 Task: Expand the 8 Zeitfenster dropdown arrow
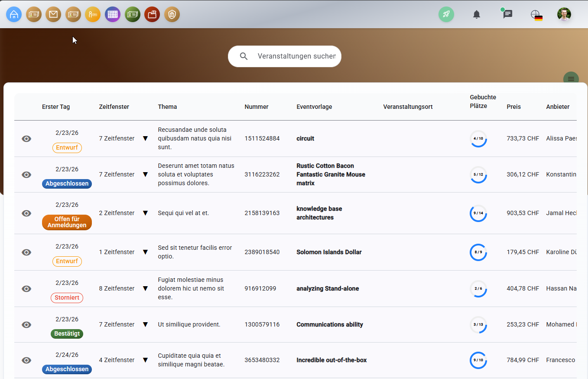[x=146, y=289]
